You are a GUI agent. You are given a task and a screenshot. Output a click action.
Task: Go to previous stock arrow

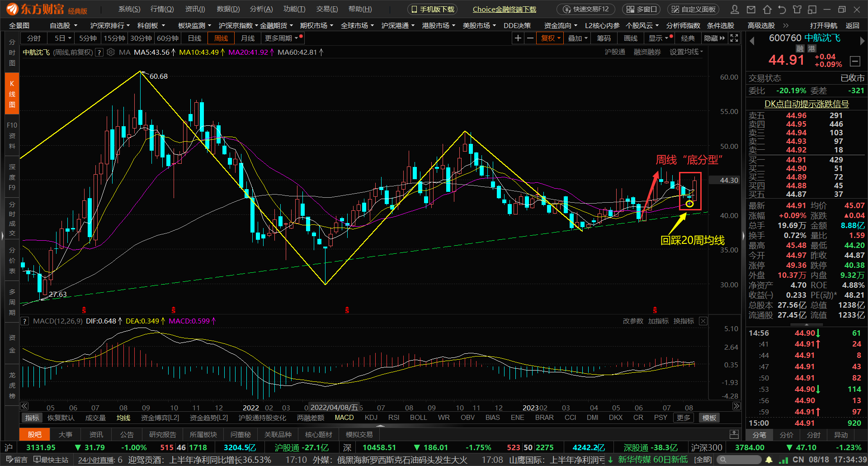[x=752, y=41]
